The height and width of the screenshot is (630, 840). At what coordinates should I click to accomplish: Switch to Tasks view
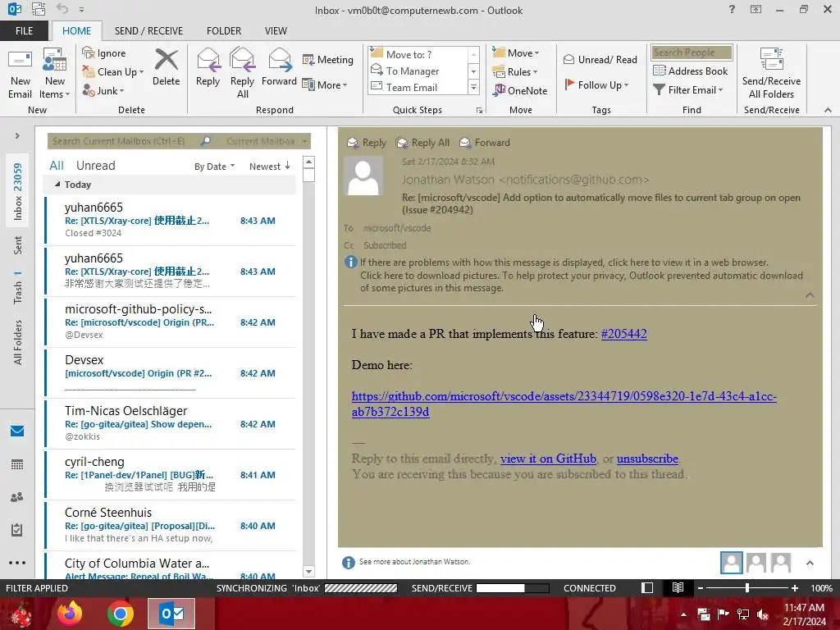17,531
